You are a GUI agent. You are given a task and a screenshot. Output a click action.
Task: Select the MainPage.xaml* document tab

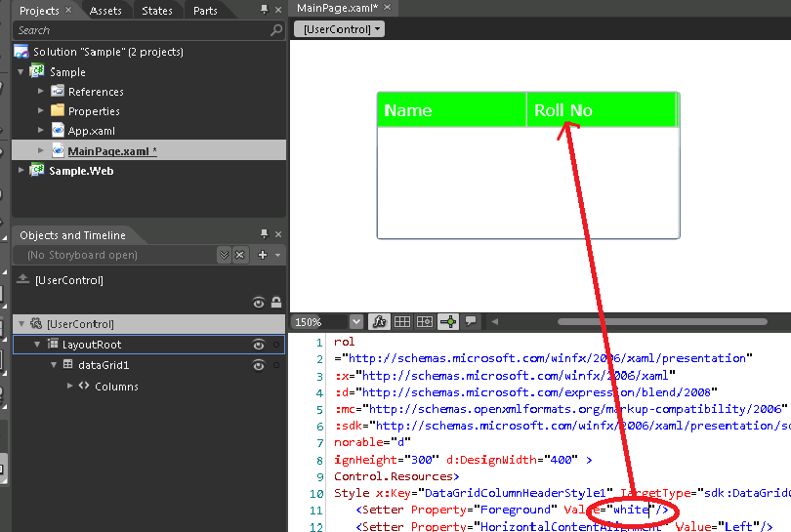tap(337, 8)
